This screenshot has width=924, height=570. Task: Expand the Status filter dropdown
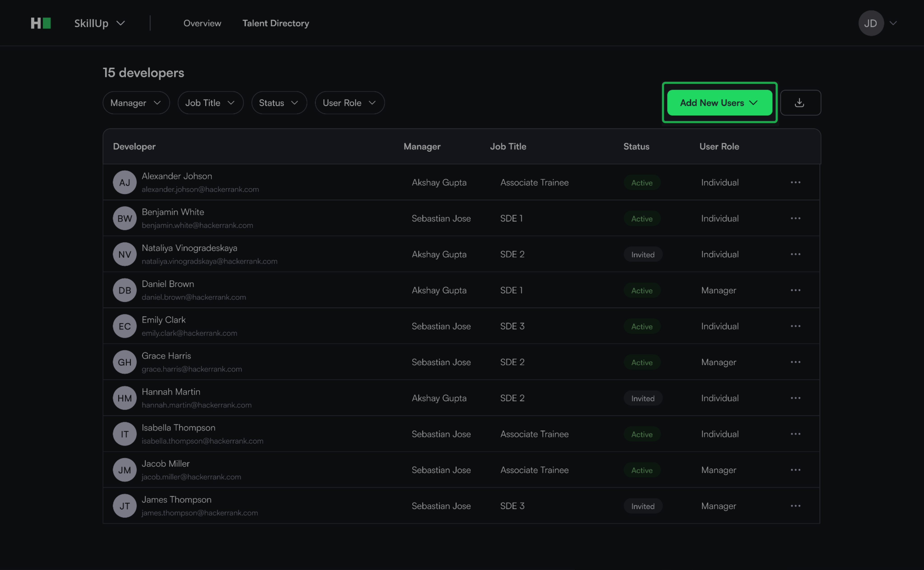[x=279, y=103]
